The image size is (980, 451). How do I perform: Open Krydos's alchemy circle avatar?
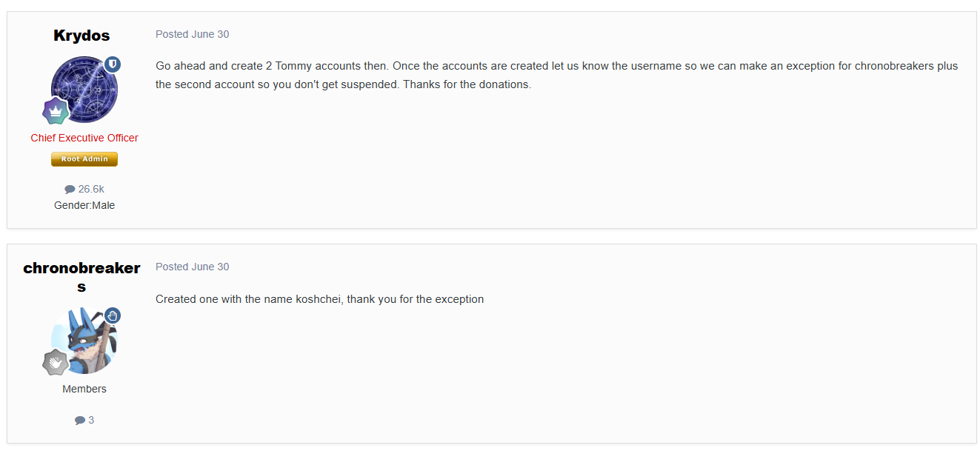84,90
